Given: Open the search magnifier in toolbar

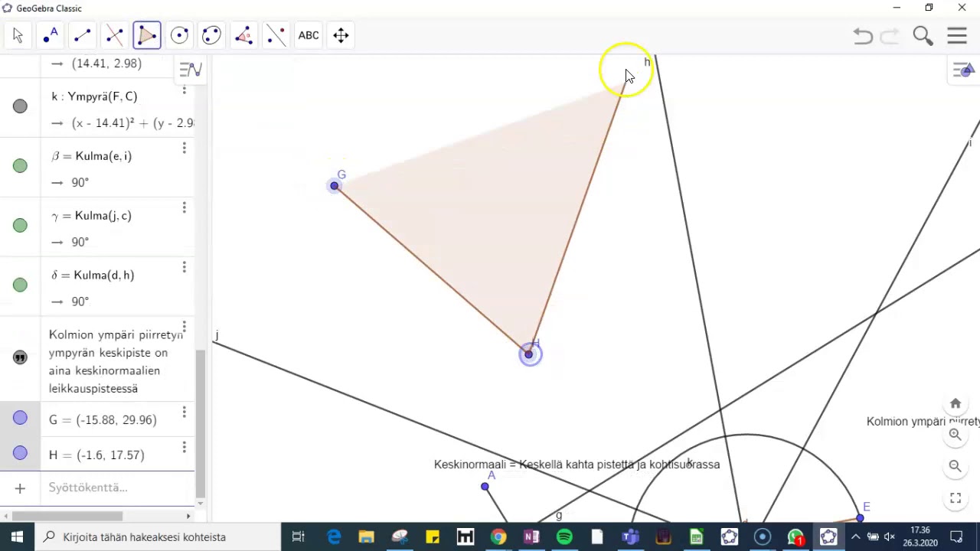Looking at the screenshot, I should pyautogui.click(x=923, y=36).
